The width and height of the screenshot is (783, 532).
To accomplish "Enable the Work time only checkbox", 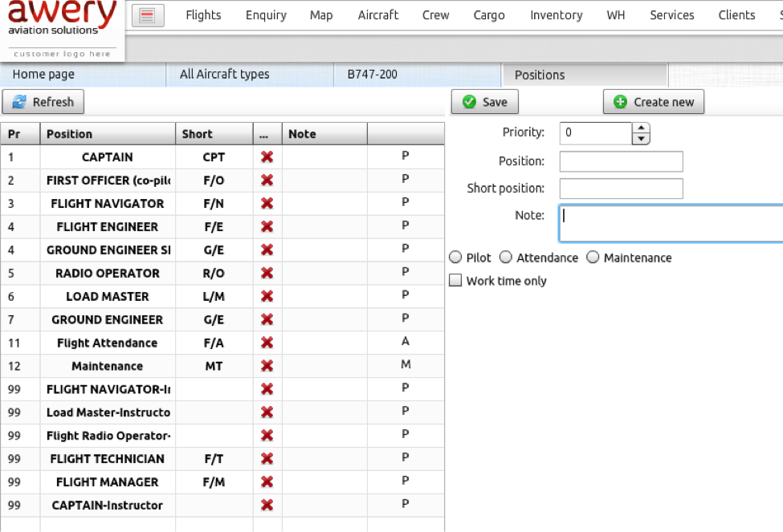I will (456, 281).
